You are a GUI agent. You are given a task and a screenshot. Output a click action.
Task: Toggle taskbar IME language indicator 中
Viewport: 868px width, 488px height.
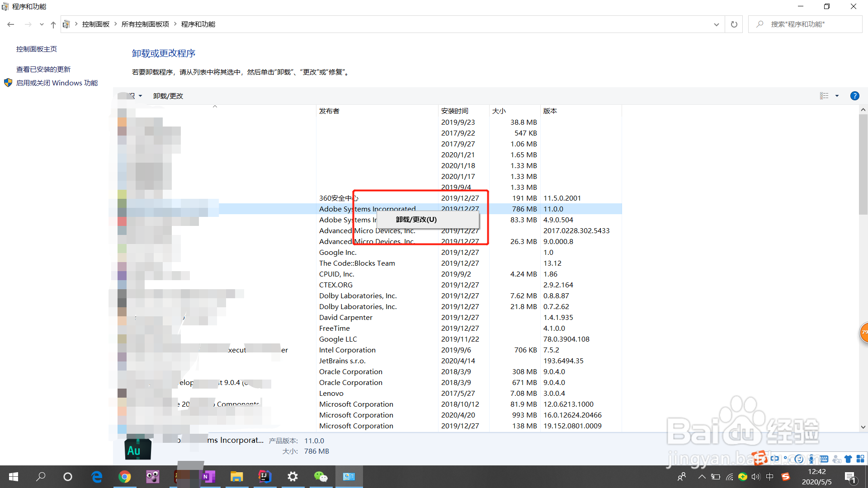click(x=770, y=477)
